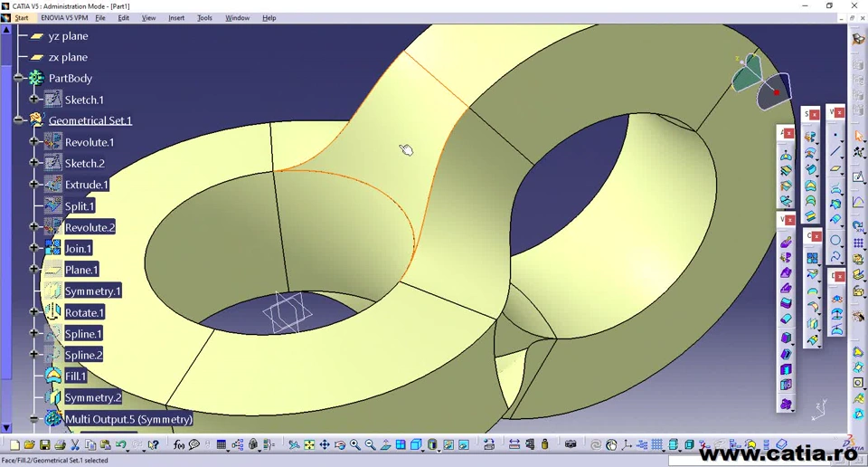Click the Axis System icon
The width and height of the screenshot is (868, 467).
pyautogui.click(x=627, y=445)
